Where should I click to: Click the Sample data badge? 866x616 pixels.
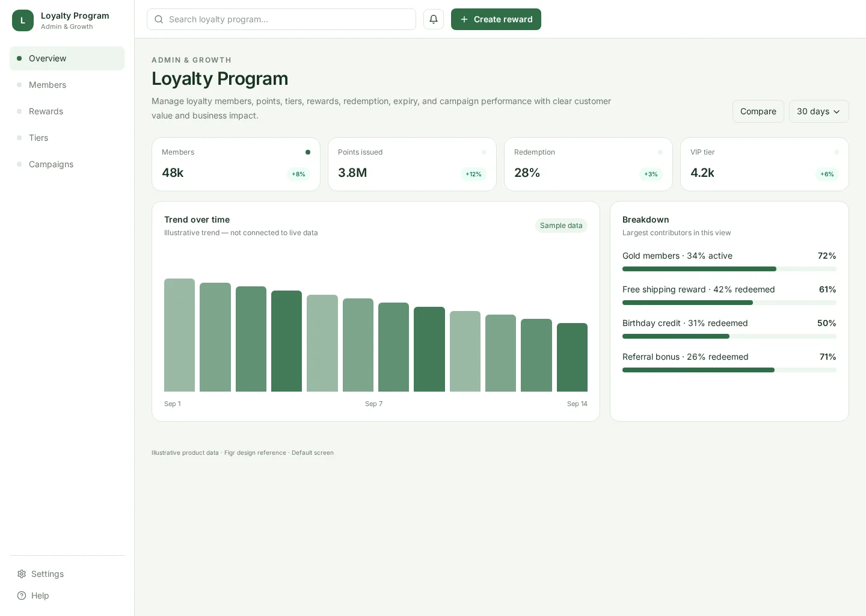tap(561, 226)
